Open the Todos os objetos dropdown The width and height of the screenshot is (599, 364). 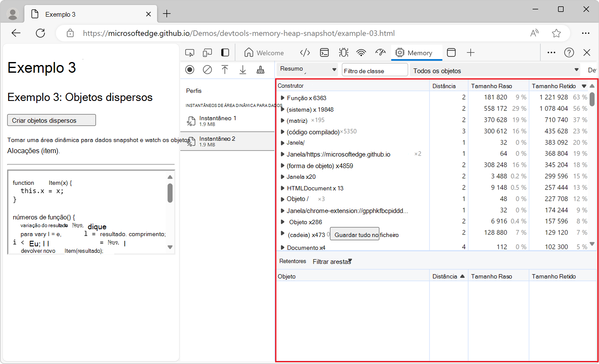click(495, 71)
